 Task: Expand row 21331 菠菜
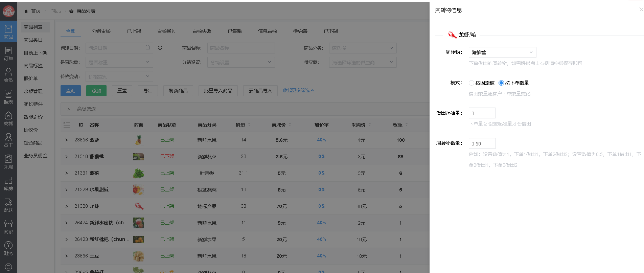(x=67, y=173)
